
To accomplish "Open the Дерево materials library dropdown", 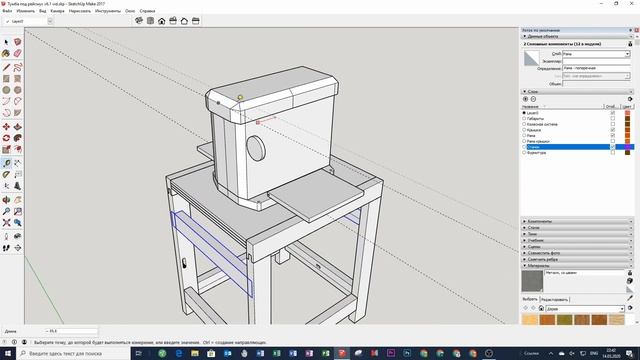I will (x=622, y=309).
